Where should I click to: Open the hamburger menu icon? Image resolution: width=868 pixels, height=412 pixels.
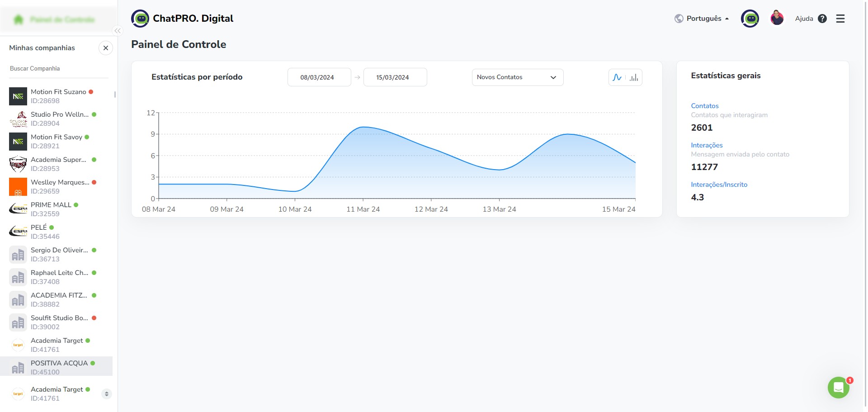(840, 19)
